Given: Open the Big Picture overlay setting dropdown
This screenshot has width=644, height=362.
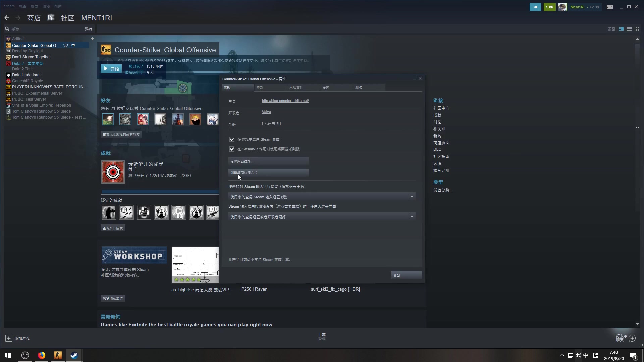Looking at the screenshot, I should (322, 217).
